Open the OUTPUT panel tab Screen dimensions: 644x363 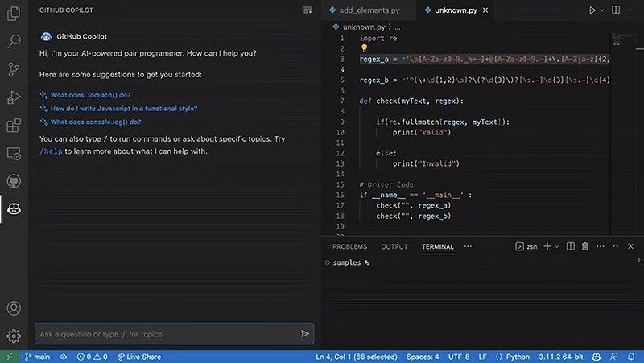coord(394,246)
